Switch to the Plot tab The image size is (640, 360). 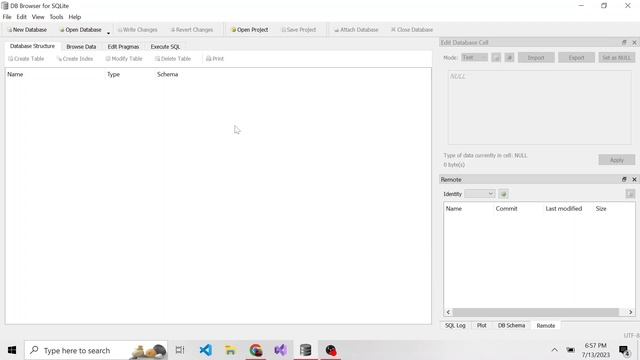click(482, 325)
